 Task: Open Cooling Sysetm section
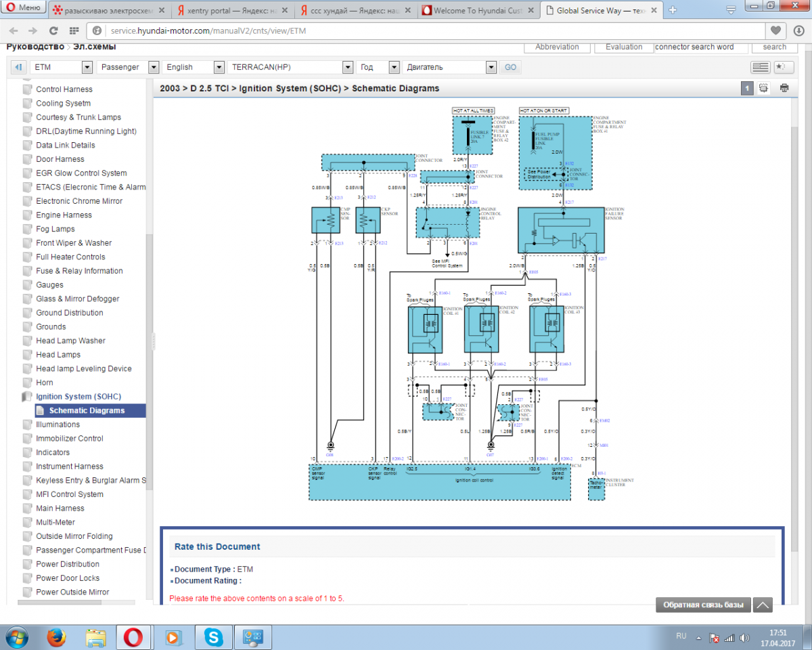click(x=63, y=104)
